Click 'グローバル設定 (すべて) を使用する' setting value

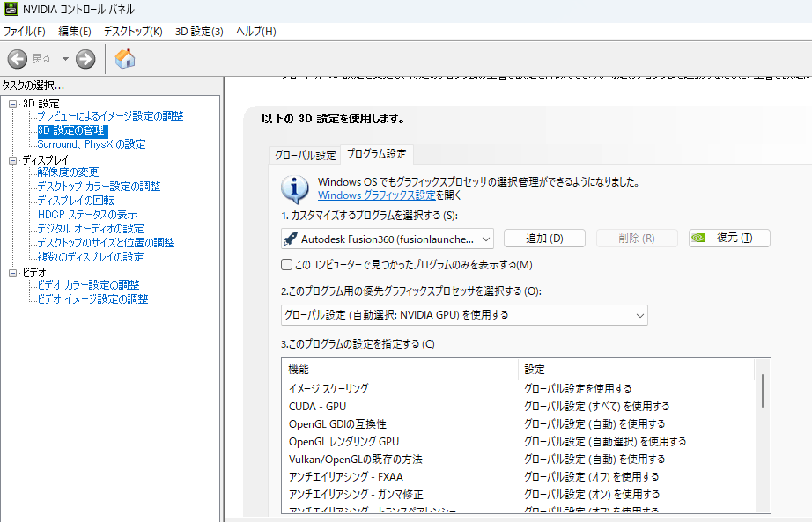click(x=596, y=407)
